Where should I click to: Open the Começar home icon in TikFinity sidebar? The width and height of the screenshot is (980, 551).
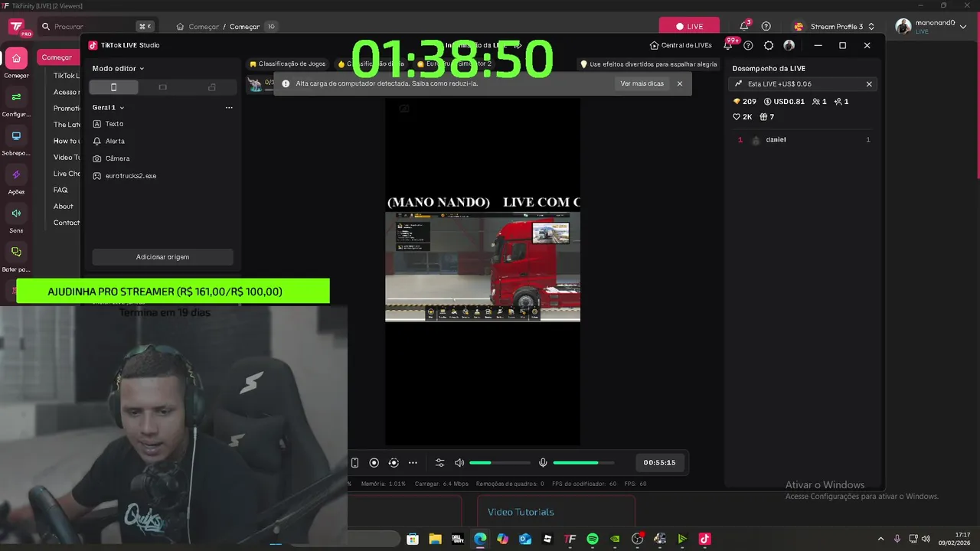[16, 59]
